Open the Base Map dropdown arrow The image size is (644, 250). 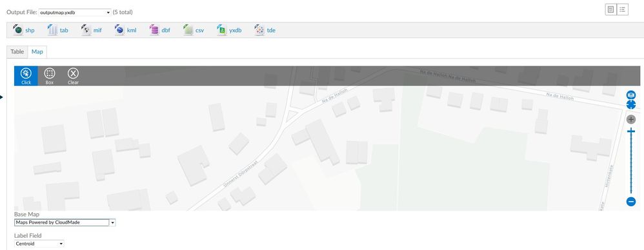[x=113, y=222]
